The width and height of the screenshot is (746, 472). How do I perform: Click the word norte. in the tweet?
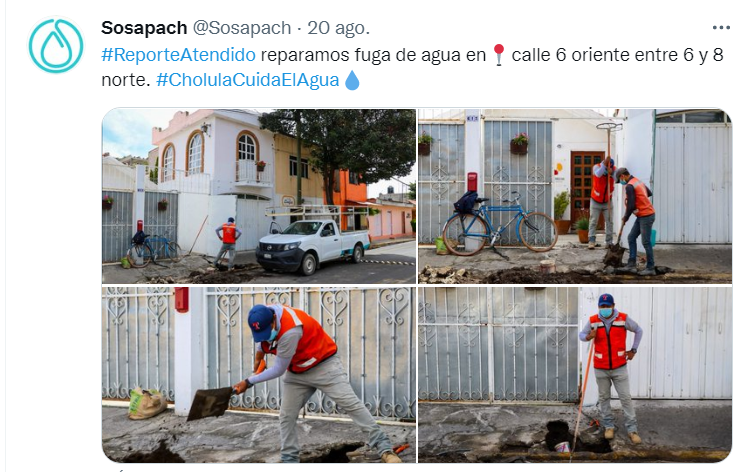(126, 80)
